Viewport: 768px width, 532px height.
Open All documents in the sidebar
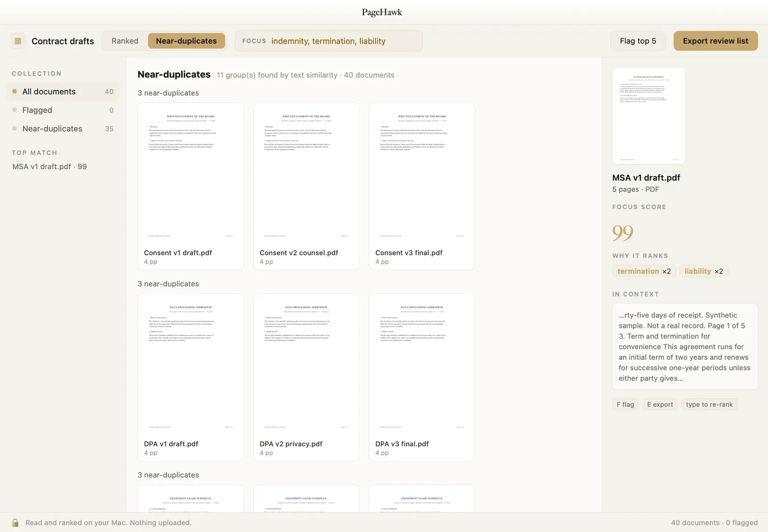pyautogui.click(x=63, y=91)
